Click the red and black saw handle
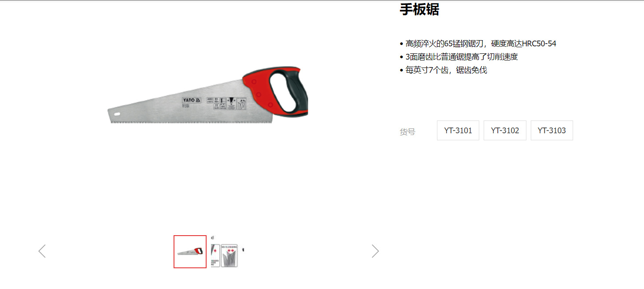This screenshot has width=644, height=289. pos(275,92)
